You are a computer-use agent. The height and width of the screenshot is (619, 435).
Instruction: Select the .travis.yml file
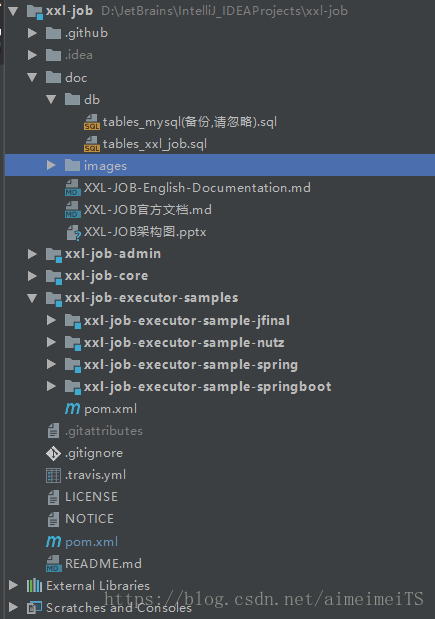tap(96, 475)
